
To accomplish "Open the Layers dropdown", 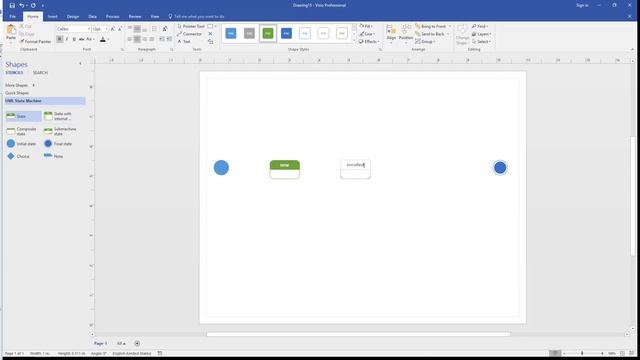I will pyautogui.click(x=482, y=34).
